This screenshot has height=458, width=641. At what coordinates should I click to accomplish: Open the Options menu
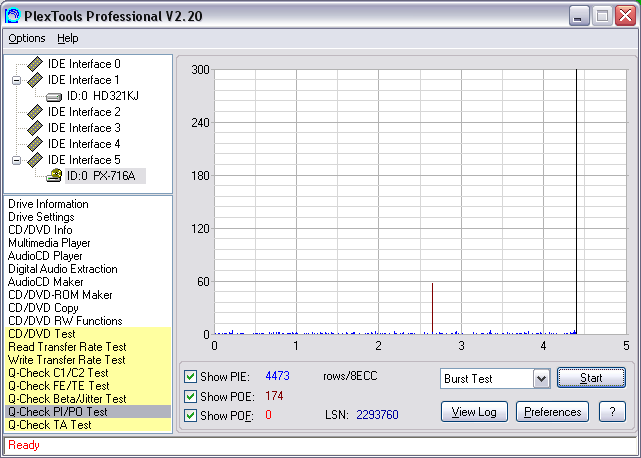pyautogui.click(x=27, y=38)
